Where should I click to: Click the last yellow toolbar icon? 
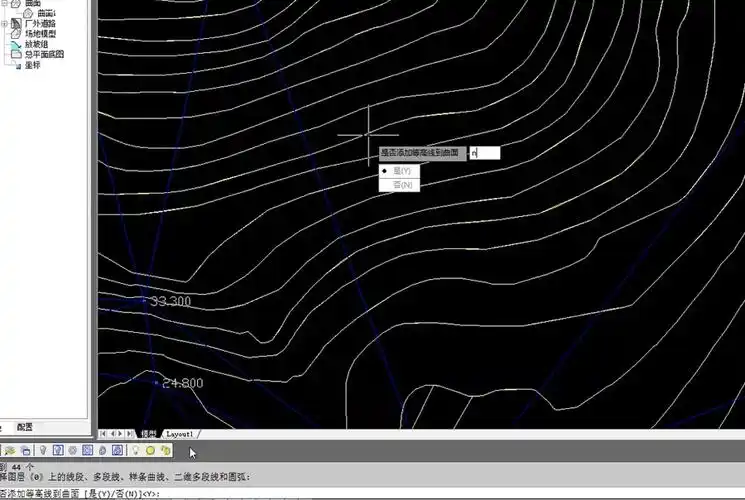pyautogui.click(x=166, y=451)
